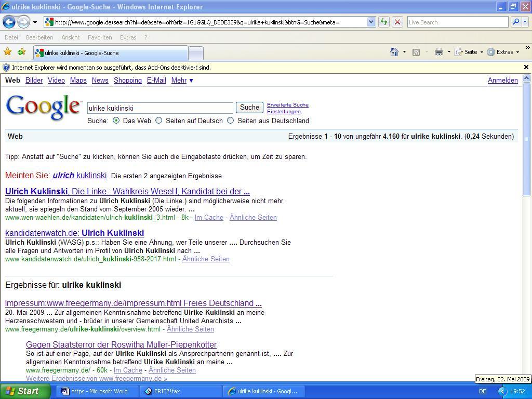Select Seiten auf Deutsch radio button
The width and height of the screenshot is (532, 399).
pos(159,121)
